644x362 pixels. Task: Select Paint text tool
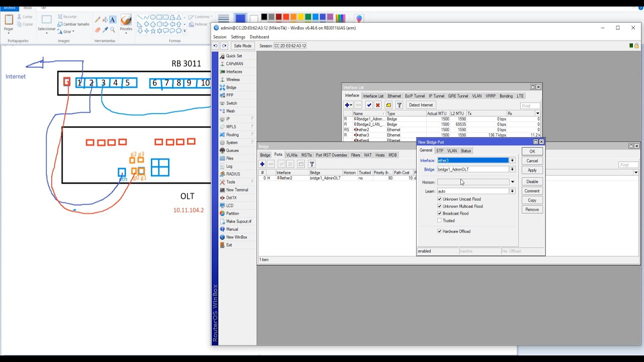tap(112, 20)
